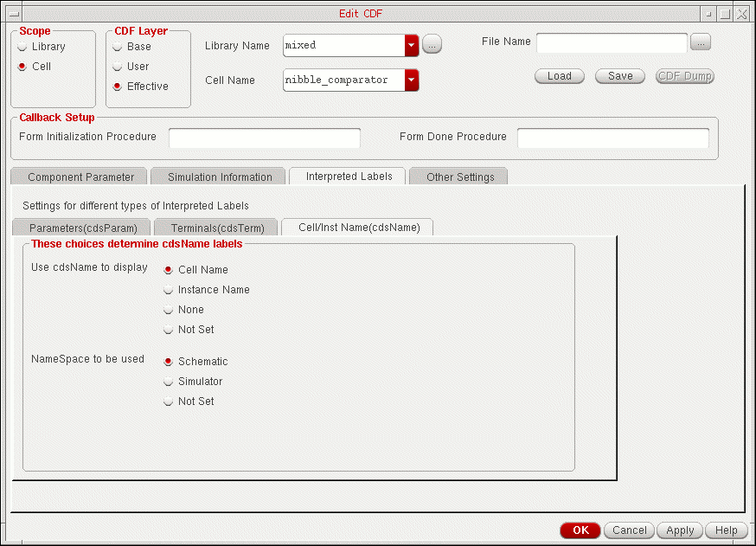Switch to the Component Parameter tab
Screen dimensions: 756x546
80,177
